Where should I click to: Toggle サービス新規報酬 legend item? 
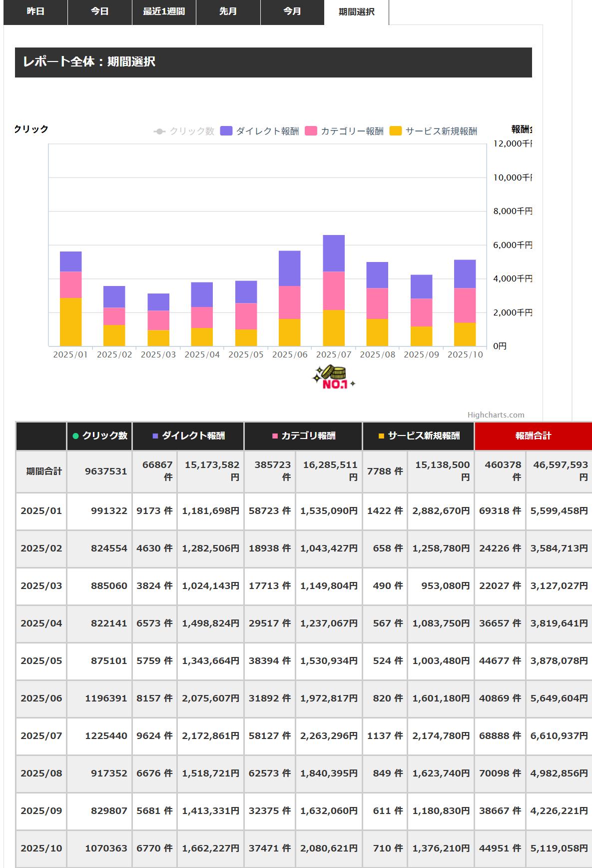434,131
